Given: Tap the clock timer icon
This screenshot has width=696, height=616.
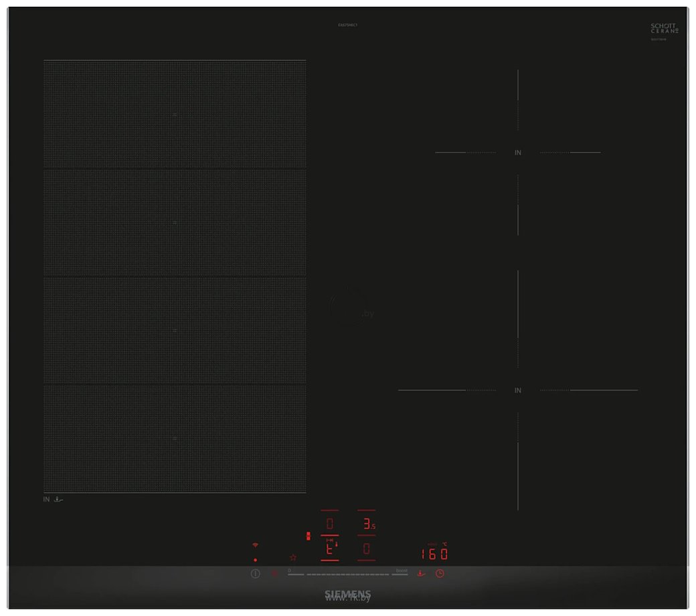Looking at the screenshot, I should 440,573.
